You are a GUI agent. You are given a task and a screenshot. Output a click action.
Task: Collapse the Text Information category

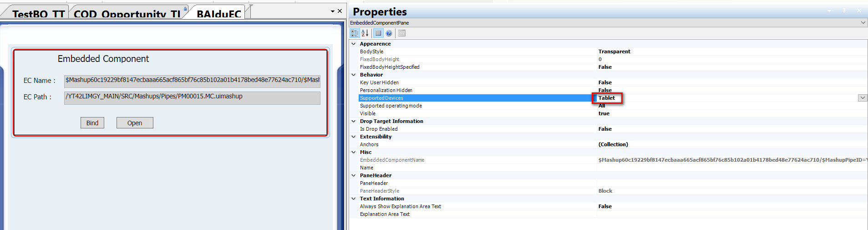coord(354,199)
